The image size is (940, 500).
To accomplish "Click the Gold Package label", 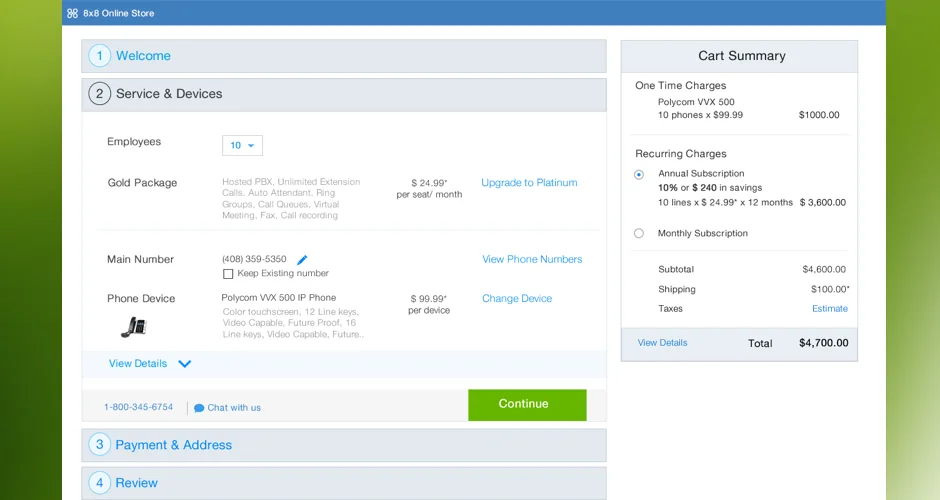I will 142,183.
